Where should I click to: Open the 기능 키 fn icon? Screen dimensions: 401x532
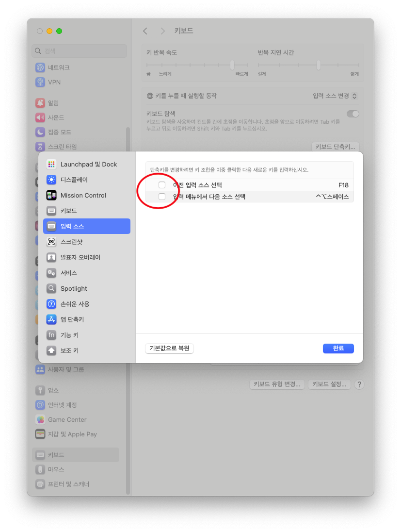click(x=51, y=335)
